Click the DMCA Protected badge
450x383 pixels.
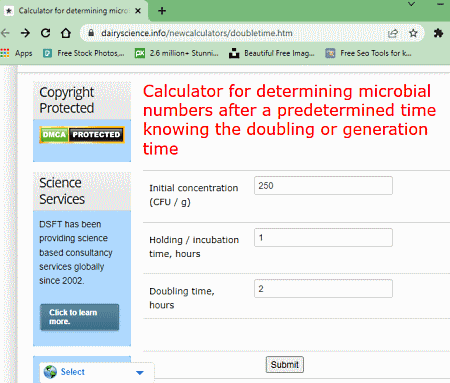82,135
